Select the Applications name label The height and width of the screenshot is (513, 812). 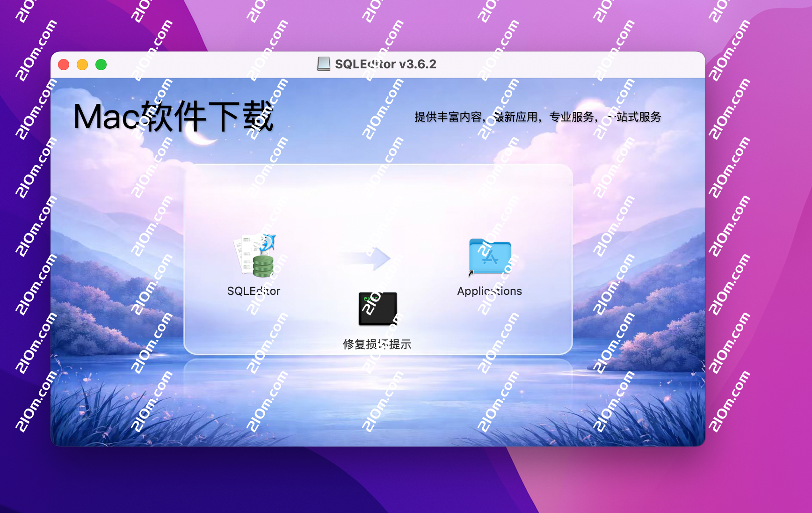(489, 291)
